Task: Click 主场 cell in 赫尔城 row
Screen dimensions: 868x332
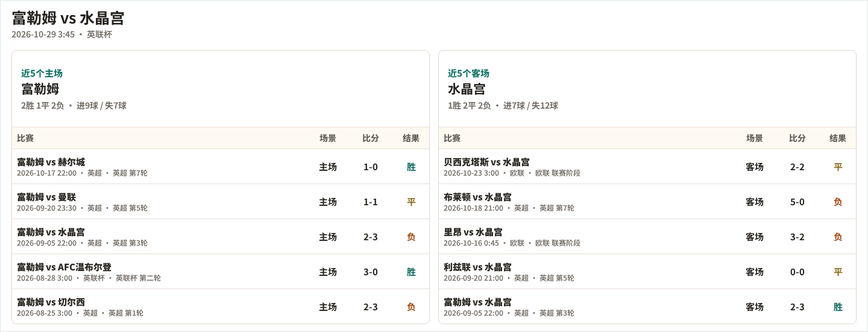Action: tap(328, 167)
